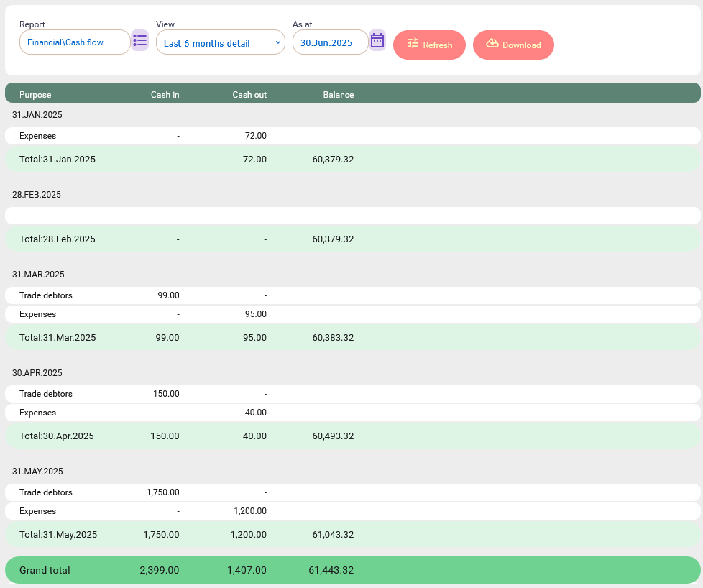This screenshot has height=588, width=703.
Task: Click the As at date field
Action: (x=331, y=42)
